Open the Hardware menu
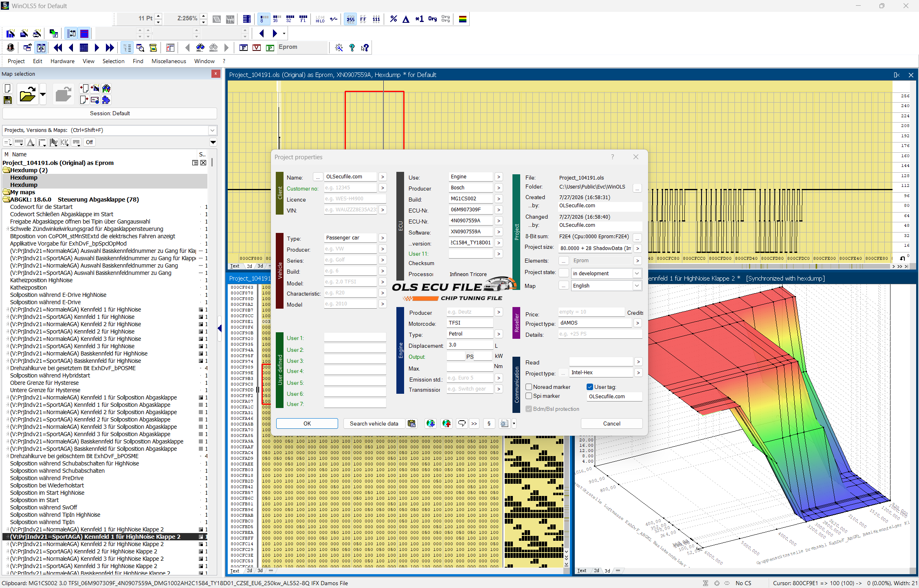The image size is (919, 588). pos(62,61)
